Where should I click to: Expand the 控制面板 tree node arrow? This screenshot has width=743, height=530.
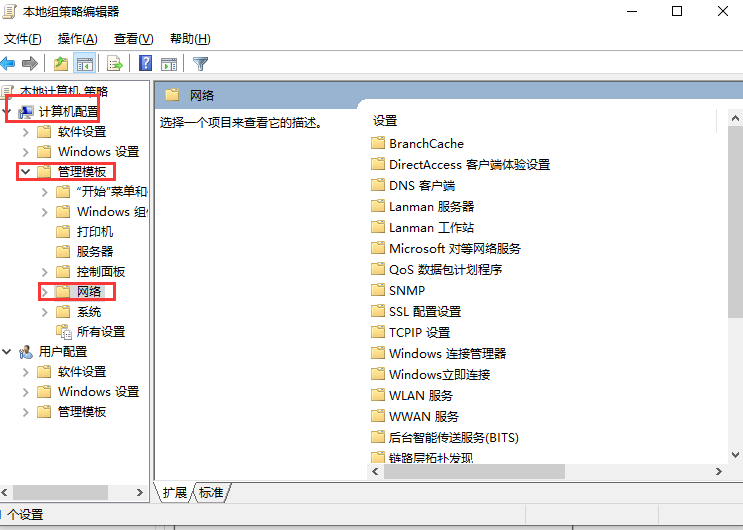pyautogui.click(x=45, y=272)
